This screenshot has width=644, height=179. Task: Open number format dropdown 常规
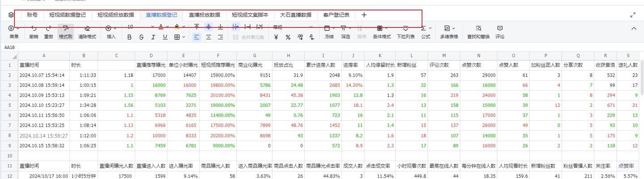tap(293, 27)
